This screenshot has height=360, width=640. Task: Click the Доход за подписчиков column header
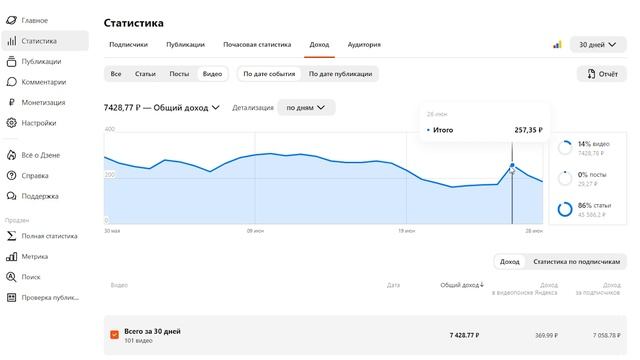pos(598,289)
